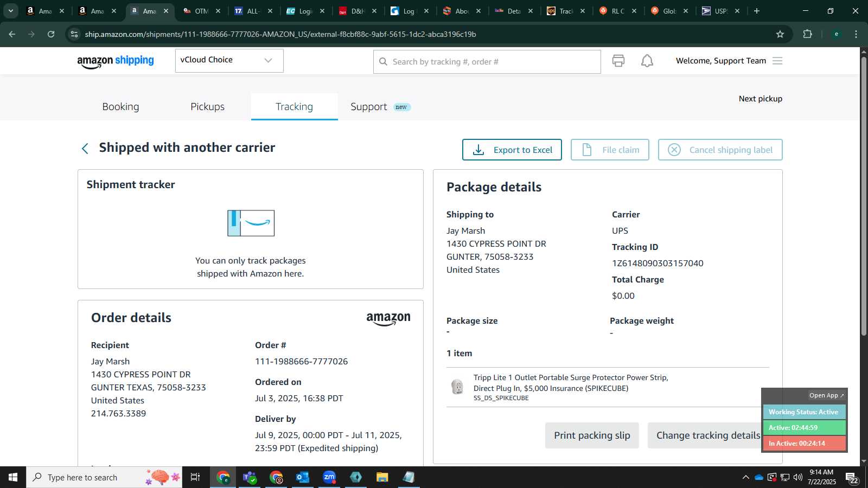Show hidden system tray icons

point(745,477)
